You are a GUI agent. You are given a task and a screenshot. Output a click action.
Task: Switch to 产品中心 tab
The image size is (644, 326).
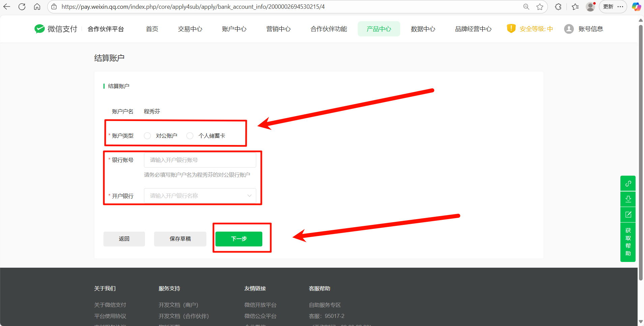379,29
